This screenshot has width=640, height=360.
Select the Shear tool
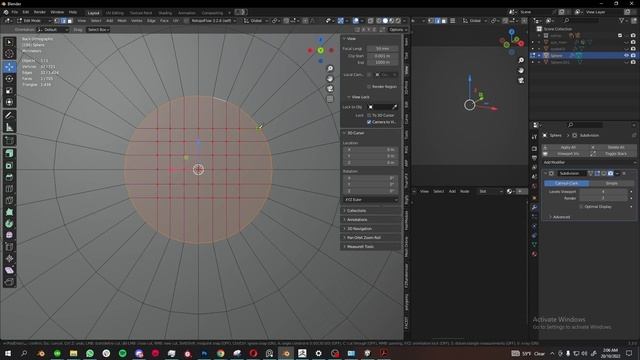pos(9,270)
